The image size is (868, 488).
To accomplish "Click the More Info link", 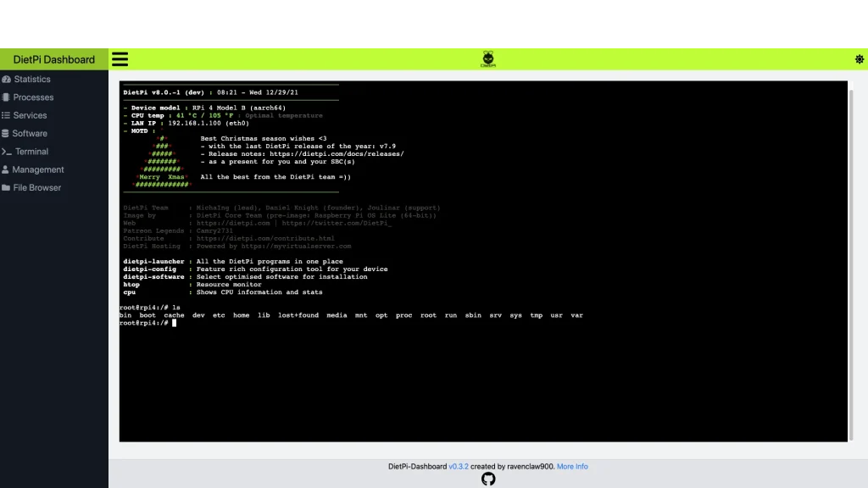I will tap(573, 466).
